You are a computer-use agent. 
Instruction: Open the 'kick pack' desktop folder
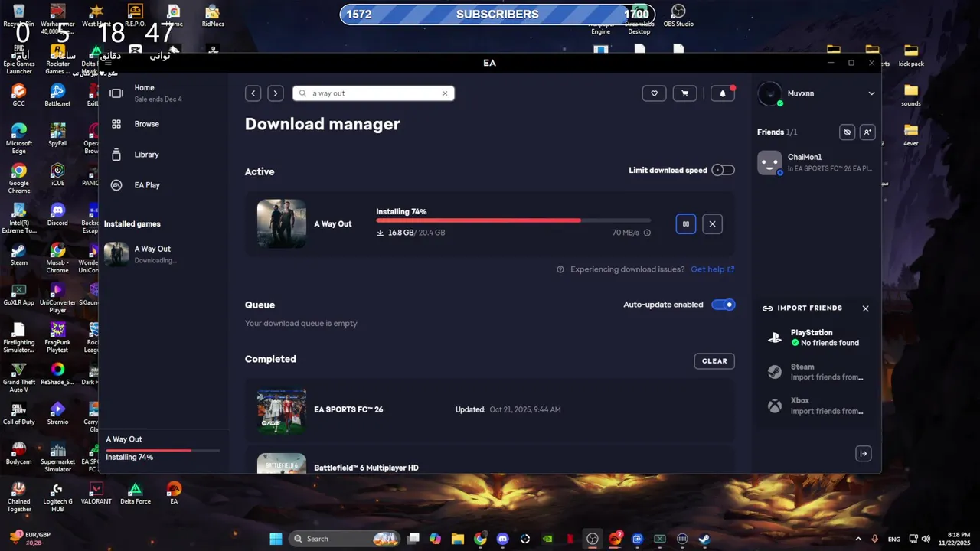tap(910, 56)
